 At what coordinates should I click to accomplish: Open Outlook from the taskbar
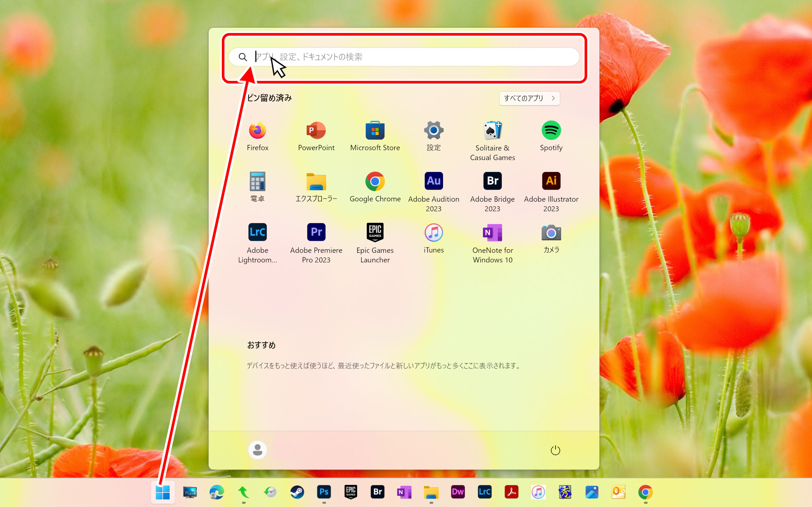pyautogui.click(x=619, y=492)
